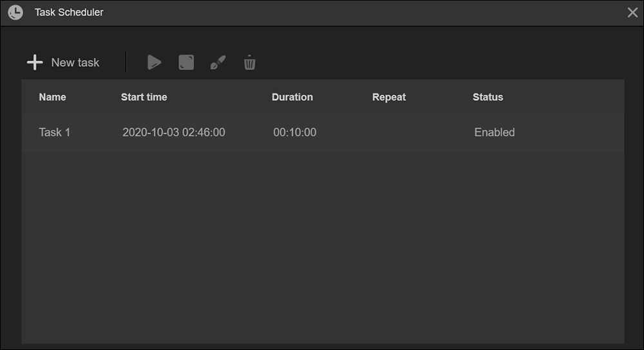The width and height of the screenshot is (644, 350).
Task: Click the Task Scheduler clock icon
Action: [15, 12]
